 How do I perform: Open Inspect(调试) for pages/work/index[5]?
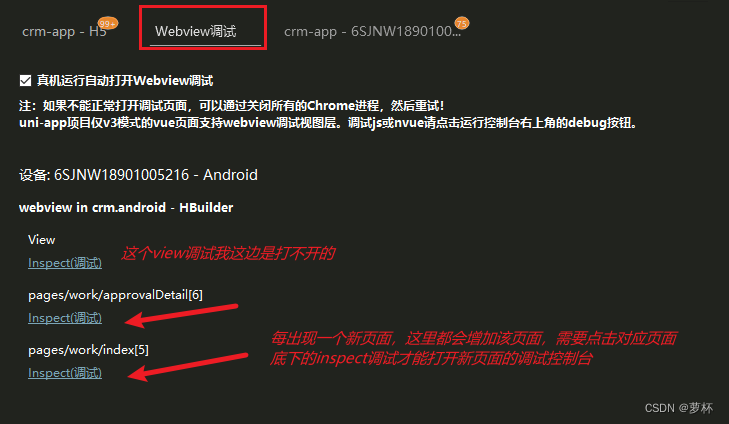(x=65, y=373)
